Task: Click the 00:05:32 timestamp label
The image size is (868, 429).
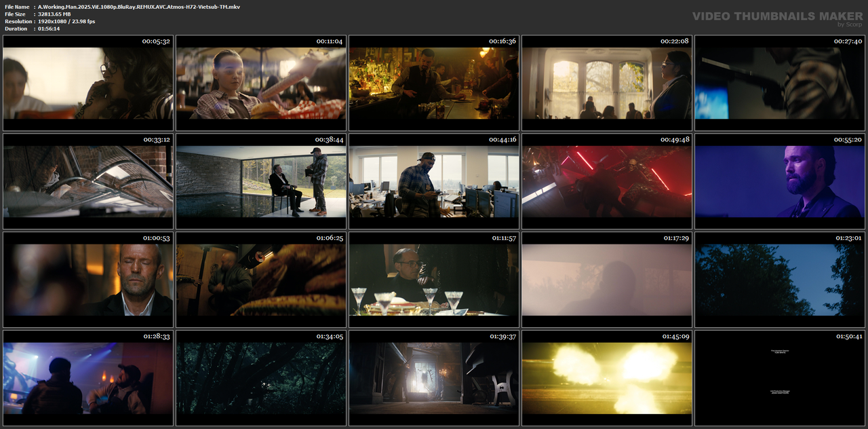Action: coord(156,41)
